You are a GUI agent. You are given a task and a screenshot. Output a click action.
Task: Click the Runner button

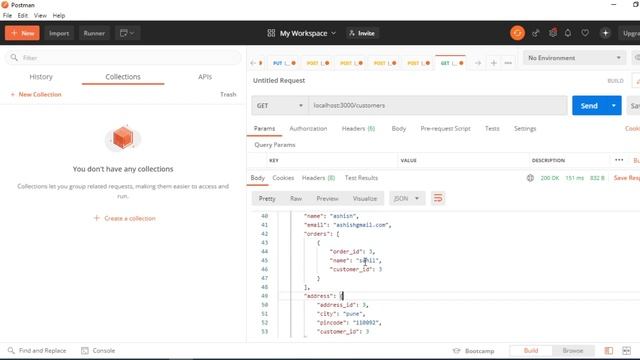click(x=94, y=33)
